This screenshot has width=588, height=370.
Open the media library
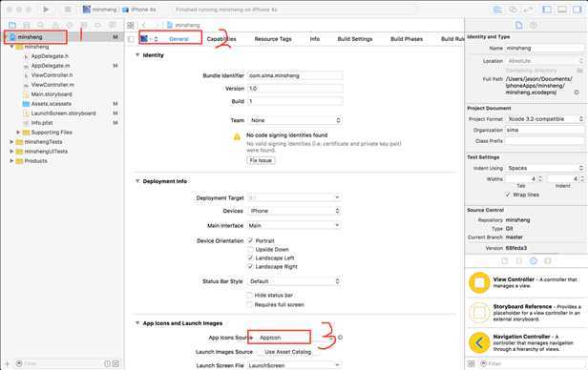tap(548, 260)
